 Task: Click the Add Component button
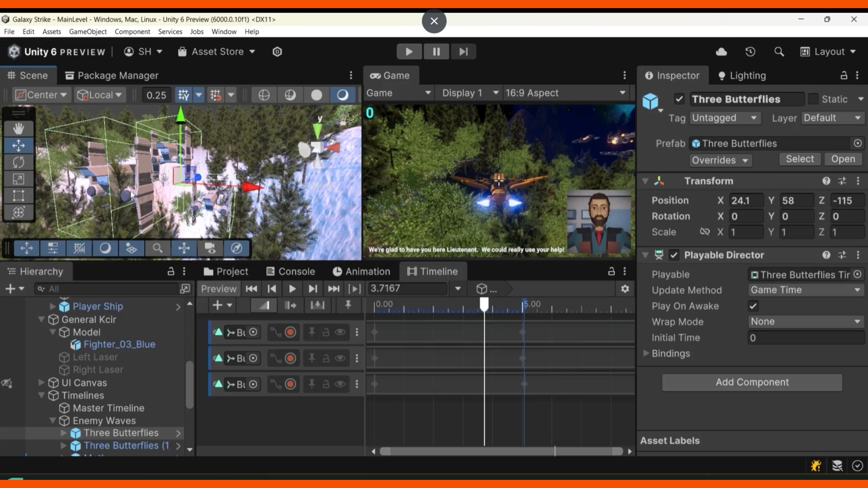pyautogui.click(x=752, y=382)
